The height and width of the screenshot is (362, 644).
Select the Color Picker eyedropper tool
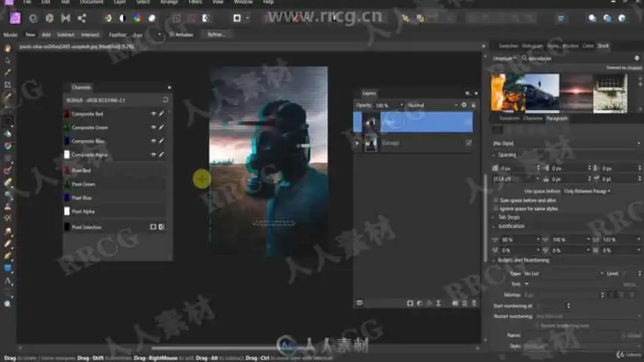click(7, 73)
